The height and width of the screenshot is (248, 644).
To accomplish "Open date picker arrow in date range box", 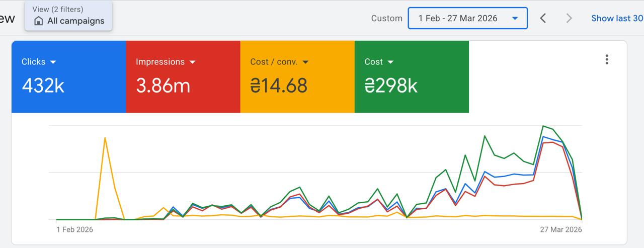I will click(x=515, y=19).
